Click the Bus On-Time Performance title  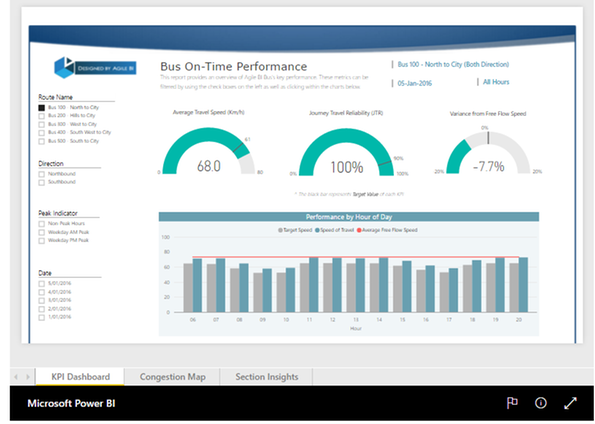coord(234,66)
